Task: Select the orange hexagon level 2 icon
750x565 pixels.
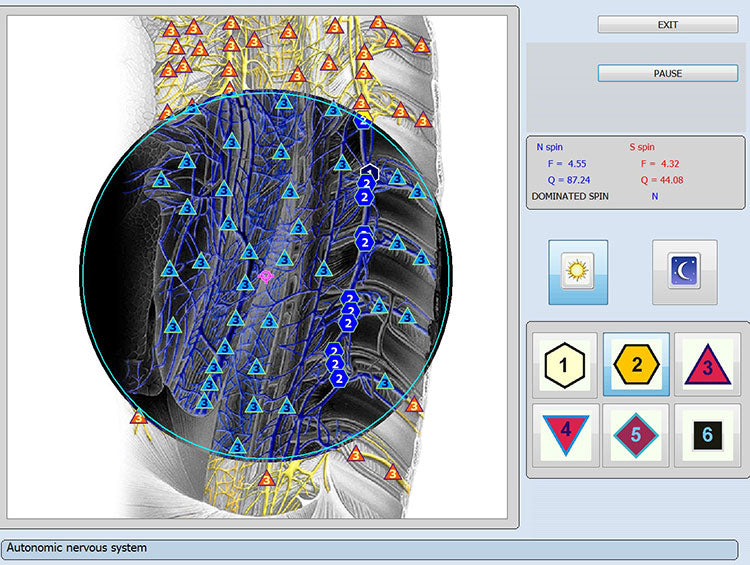Action: coord(636,365)
